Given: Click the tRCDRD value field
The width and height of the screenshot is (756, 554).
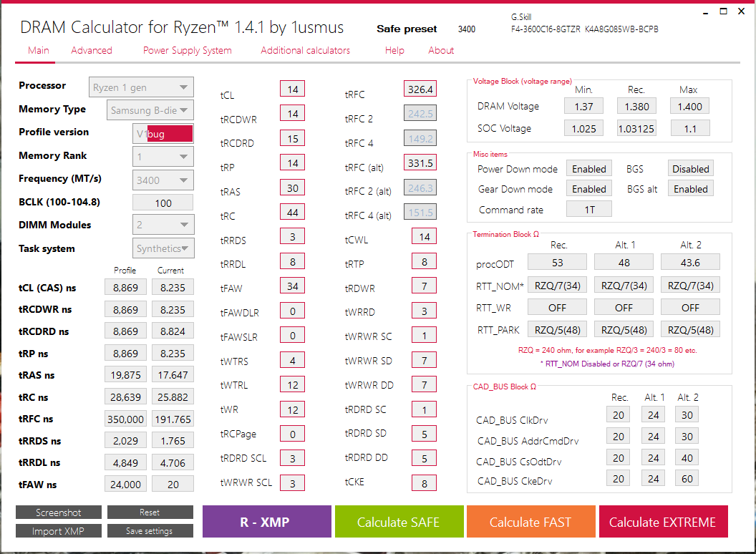Looking at the screenshot, I should pos(292,138).
